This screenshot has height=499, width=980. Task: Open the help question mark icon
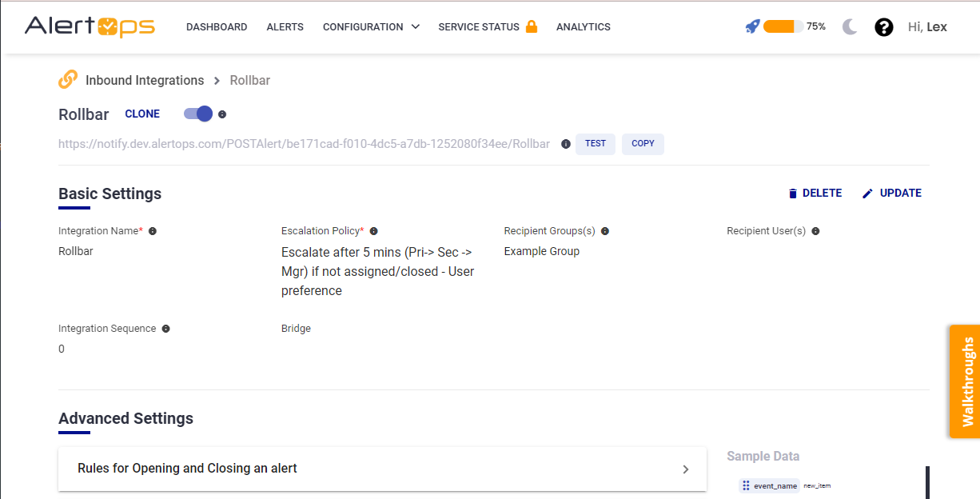point(883,27)
